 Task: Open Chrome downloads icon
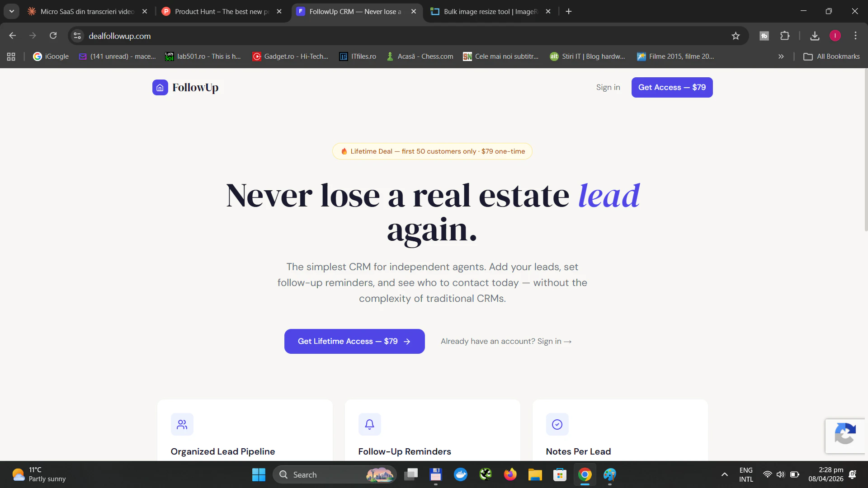(x=815, y=36)
